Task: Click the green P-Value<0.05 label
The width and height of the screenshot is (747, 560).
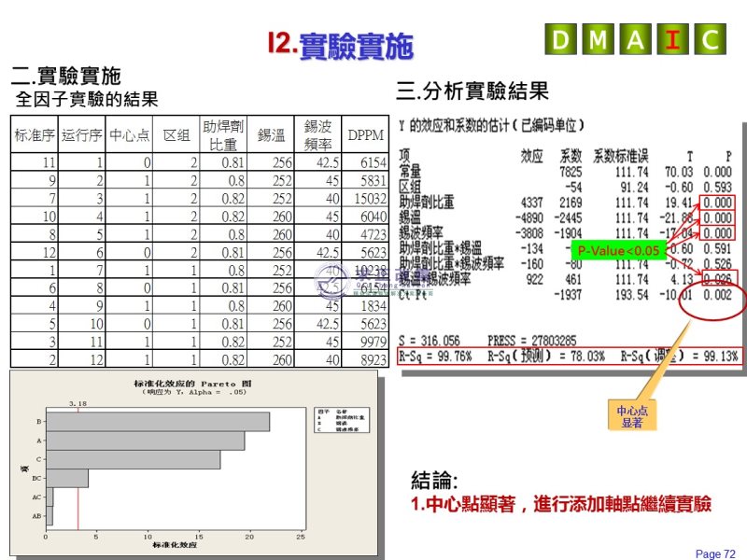Action: tap(617, 251)
